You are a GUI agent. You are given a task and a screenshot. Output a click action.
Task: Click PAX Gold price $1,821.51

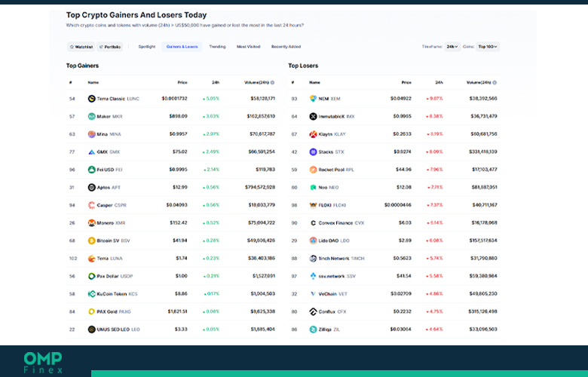click(x=177, y=311)
